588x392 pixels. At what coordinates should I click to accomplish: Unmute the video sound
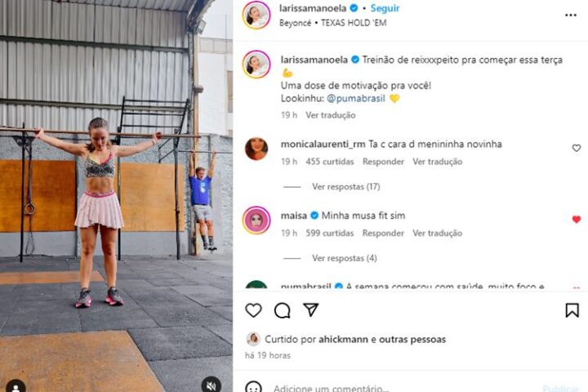(212, 385)
